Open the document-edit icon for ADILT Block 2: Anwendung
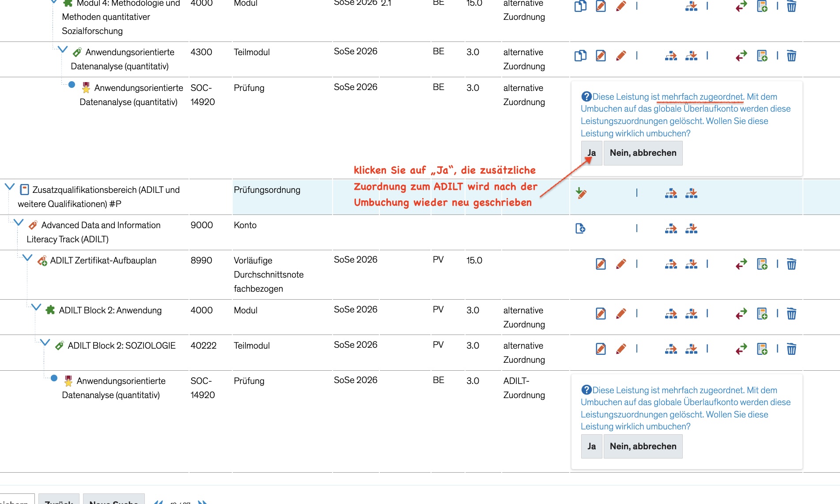The width and height of the screenshot is (840, 504). (601, 313)
